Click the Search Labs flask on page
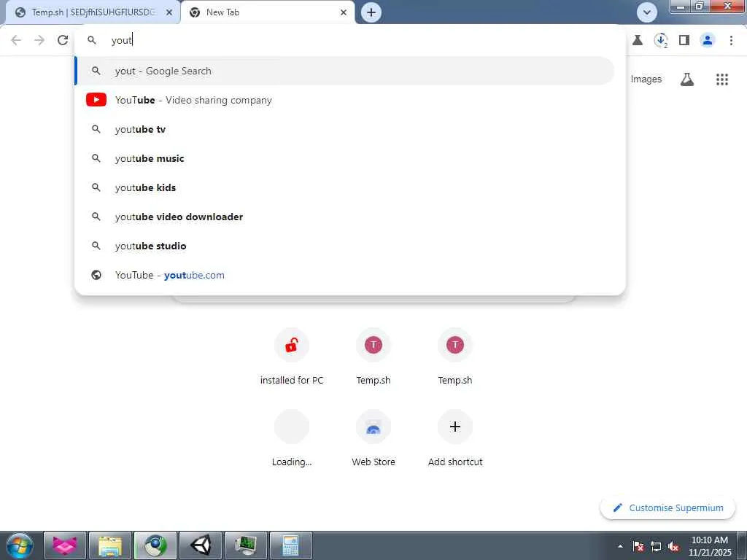Image resolution: width=747 pixels, height=560 pixels. 687,79
